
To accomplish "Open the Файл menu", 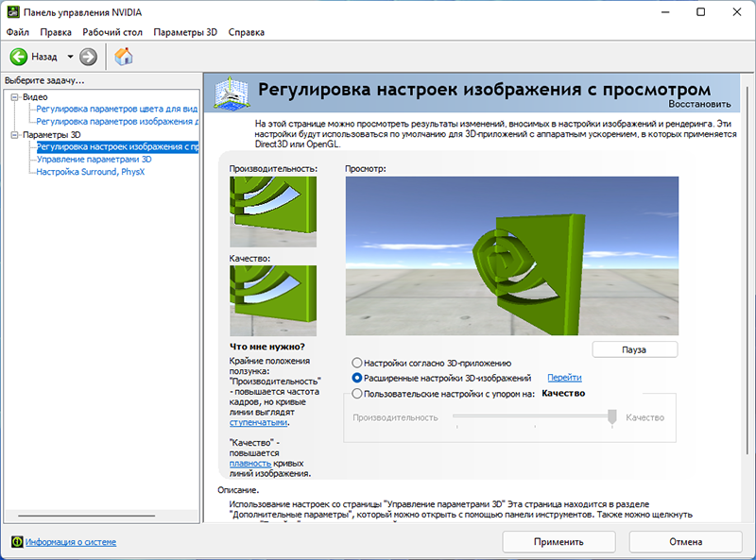I will click(17, 32).
